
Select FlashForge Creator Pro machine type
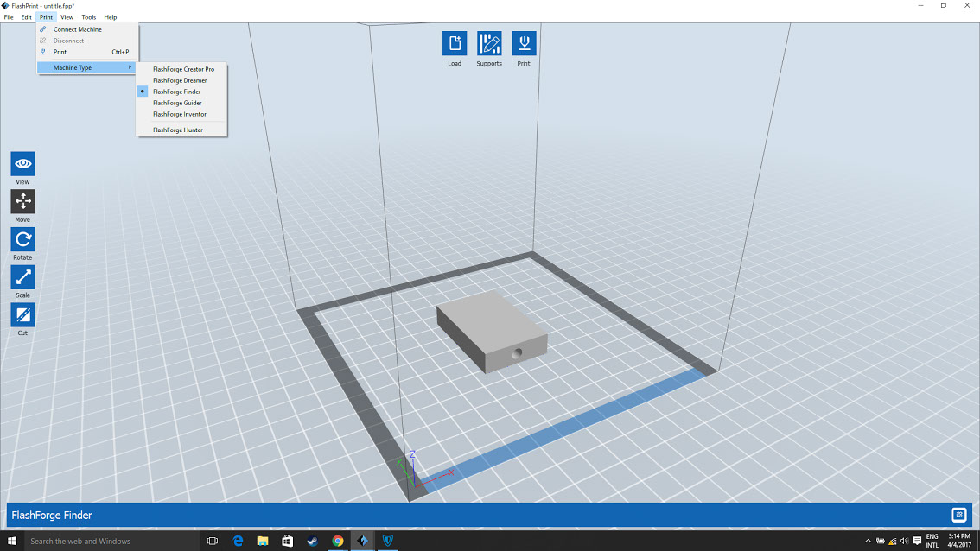[181, 69]
